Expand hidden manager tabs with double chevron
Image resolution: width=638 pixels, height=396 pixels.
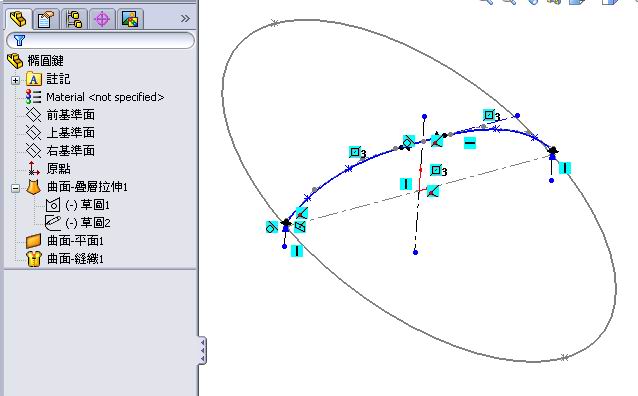185,19
